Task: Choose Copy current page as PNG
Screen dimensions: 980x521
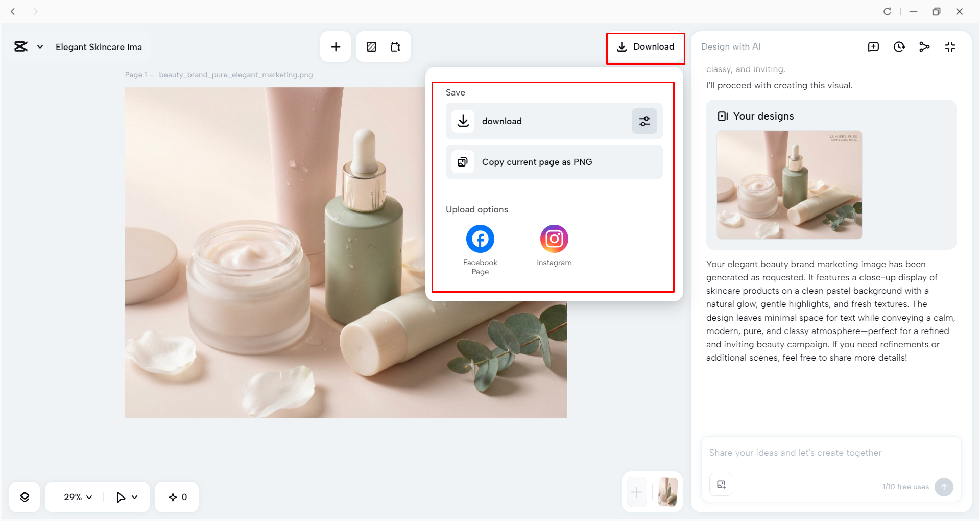Action: (x=554, y=162)
